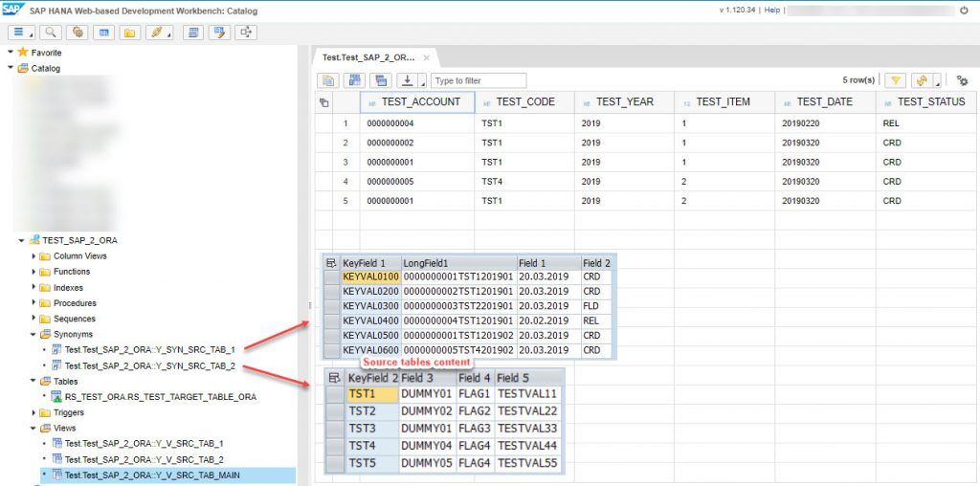This screenshot has width=980, height=486.
Task: Click the TST4 cell in TEST_CODE
Action: 524,181
